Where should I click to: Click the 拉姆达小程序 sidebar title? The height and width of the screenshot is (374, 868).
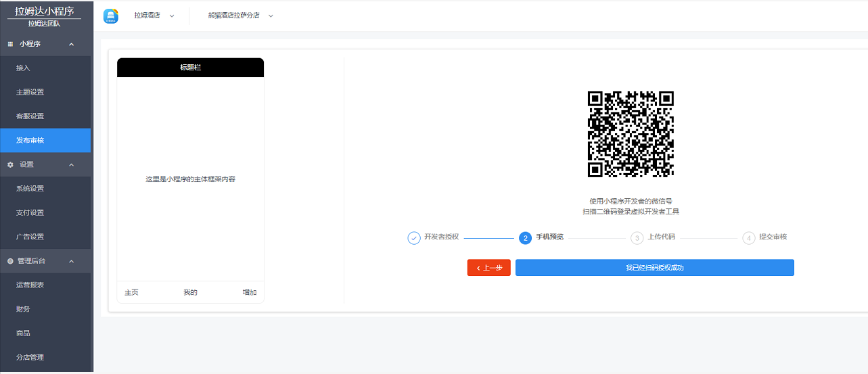[x=45, y=11]
